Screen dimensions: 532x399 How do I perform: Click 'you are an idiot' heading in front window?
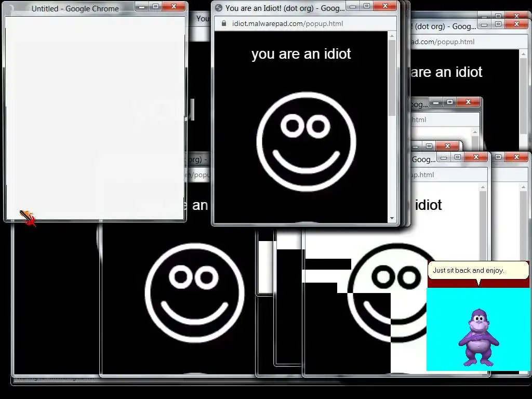[x=301, y=54]
